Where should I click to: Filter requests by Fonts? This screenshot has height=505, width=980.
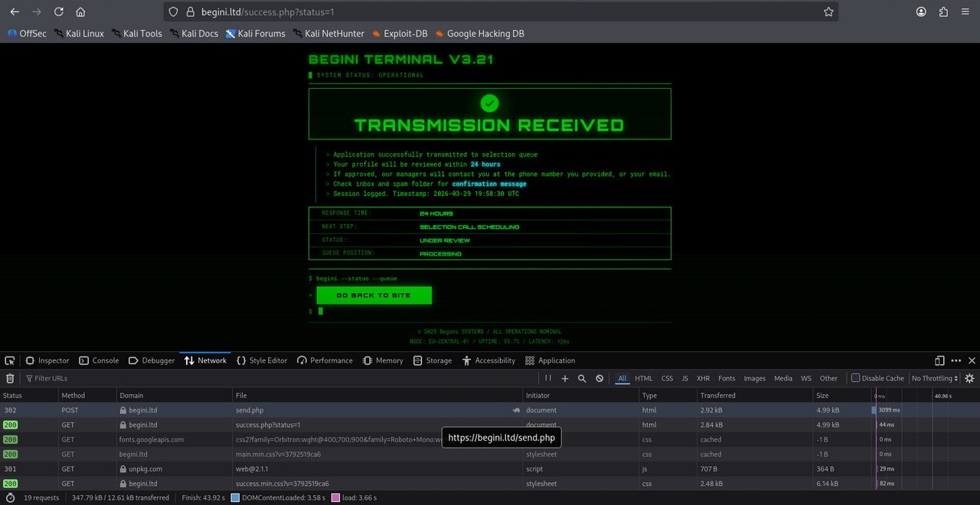point(727,378)
